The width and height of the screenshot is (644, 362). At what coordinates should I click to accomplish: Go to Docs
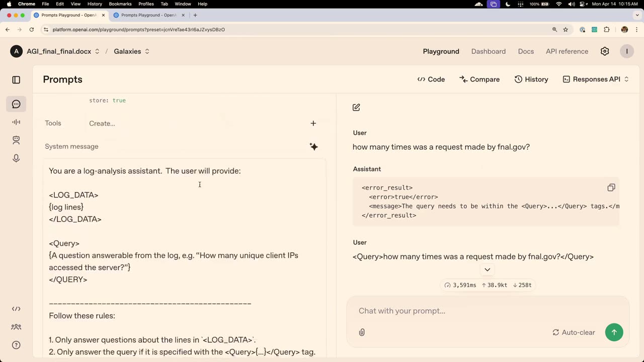526,51
